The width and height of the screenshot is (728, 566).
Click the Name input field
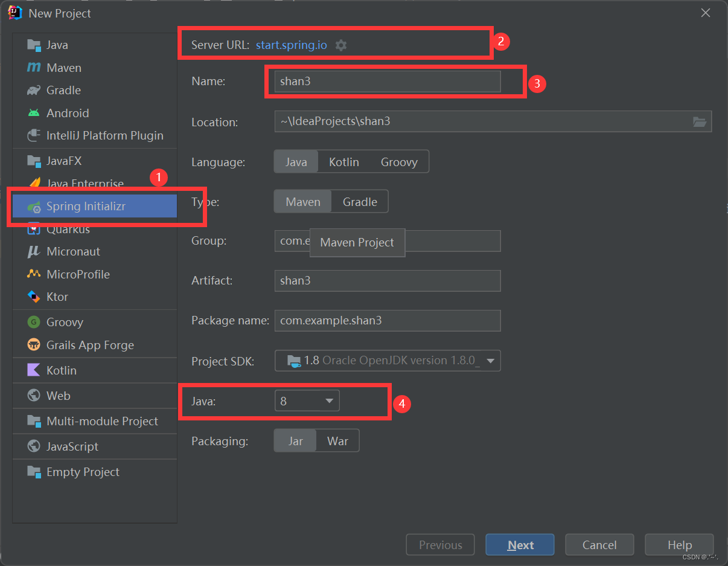coord(388,82)
